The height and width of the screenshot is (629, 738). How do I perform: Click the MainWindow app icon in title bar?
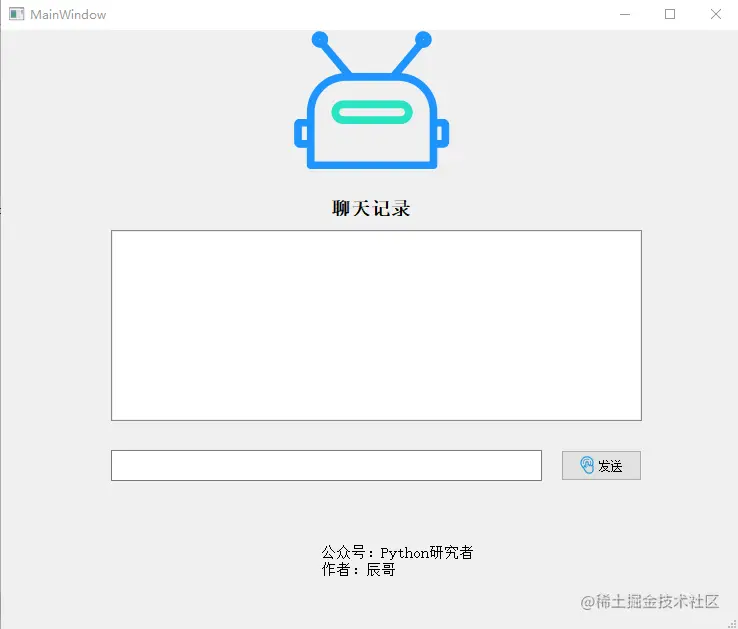tap(16, 14)
